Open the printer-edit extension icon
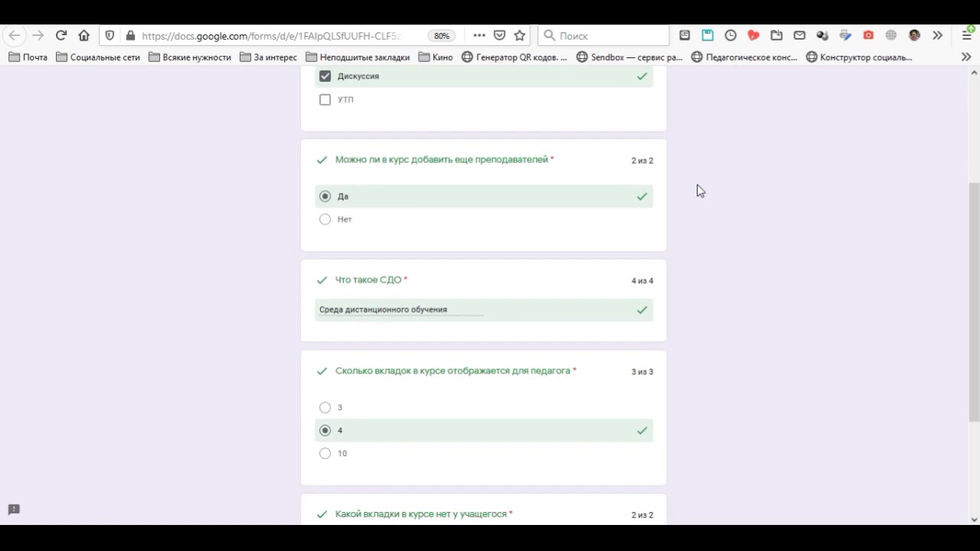 point(845,35)
